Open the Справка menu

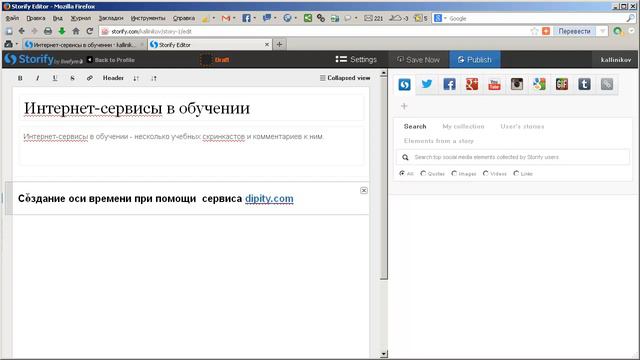(184, 18)
